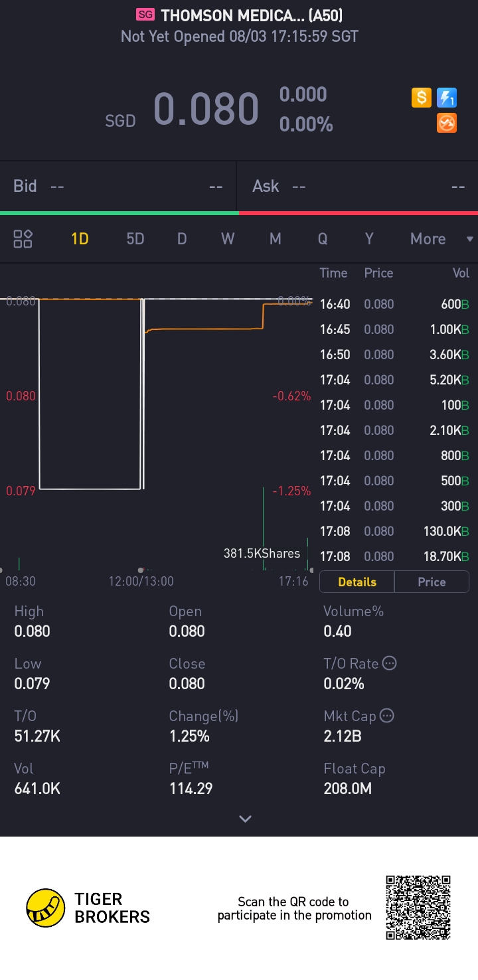Switch to the M monthly chart
The image size is (478, 980).
point(276,239)
